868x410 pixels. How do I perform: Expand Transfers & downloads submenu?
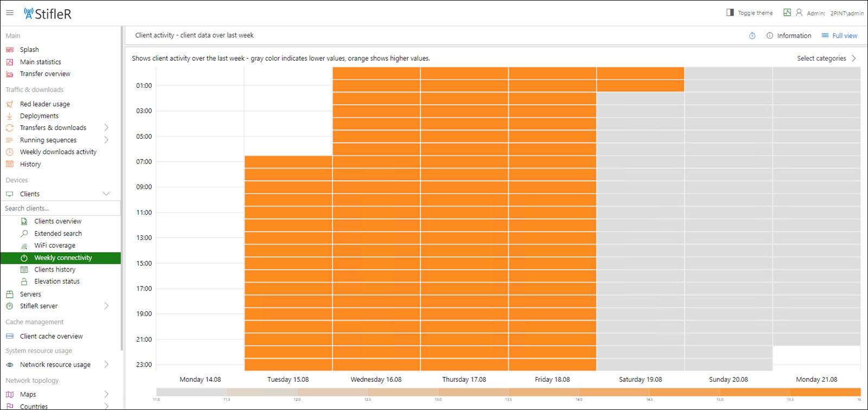coord(106,128)
